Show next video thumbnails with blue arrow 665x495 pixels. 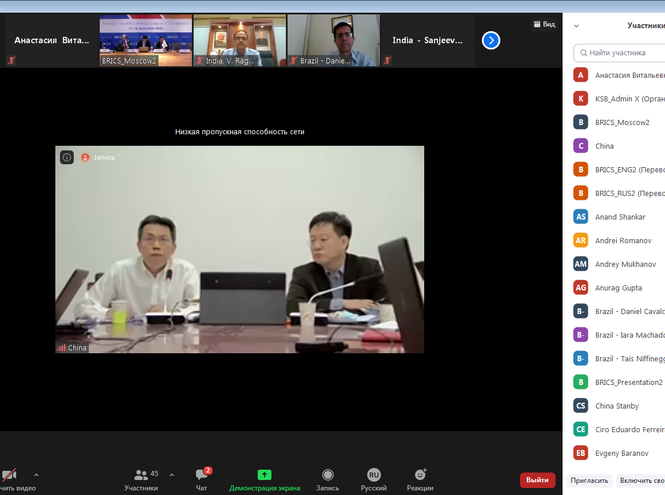[491, 40]
